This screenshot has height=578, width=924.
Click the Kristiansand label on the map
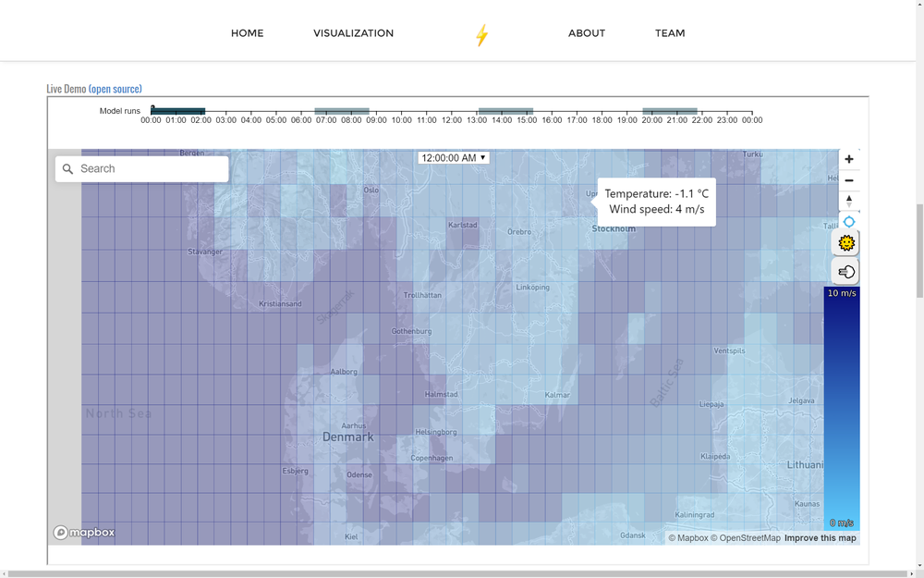[280, 304]
